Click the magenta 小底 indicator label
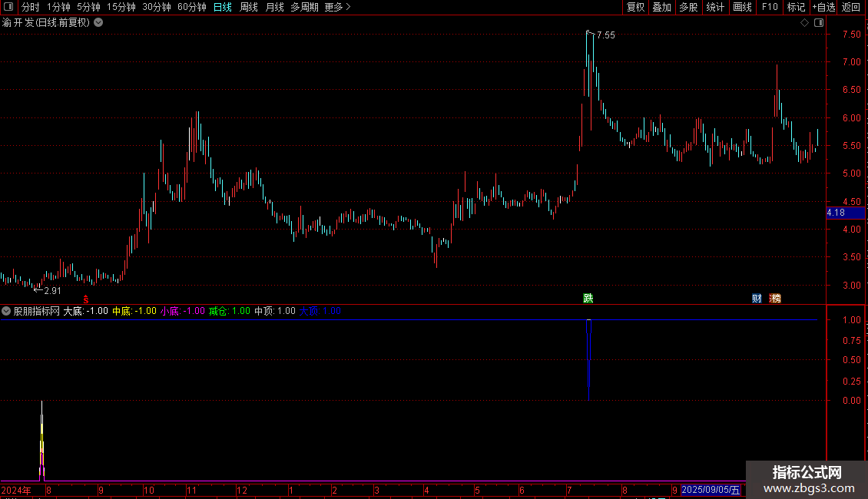The width and height of the screenshot is (868, 499). pos(183,311)
